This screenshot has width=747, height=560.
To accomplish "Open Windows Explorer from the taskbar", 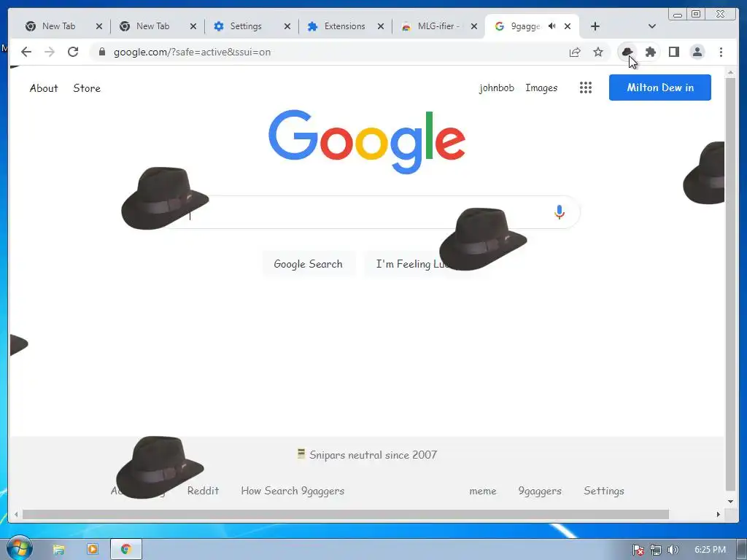I will 58,550.
